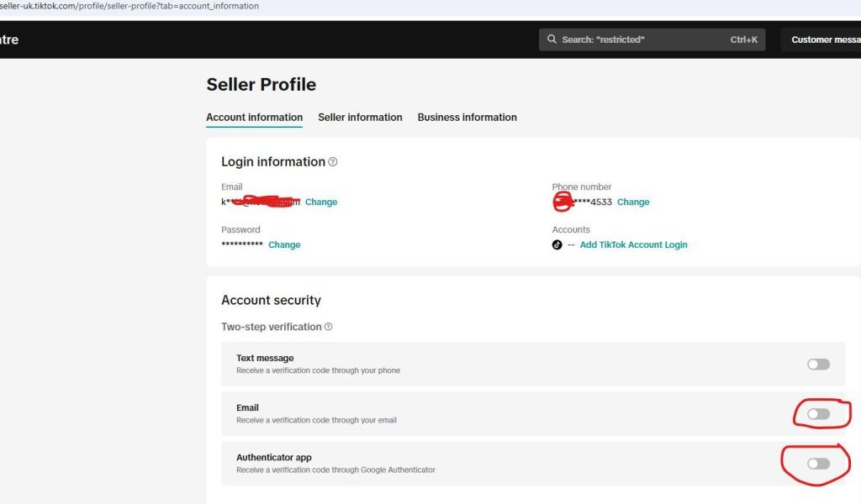861x504 pixels.
Task: Open Customer messages in the top bar
Action: [x=824, y=39]
